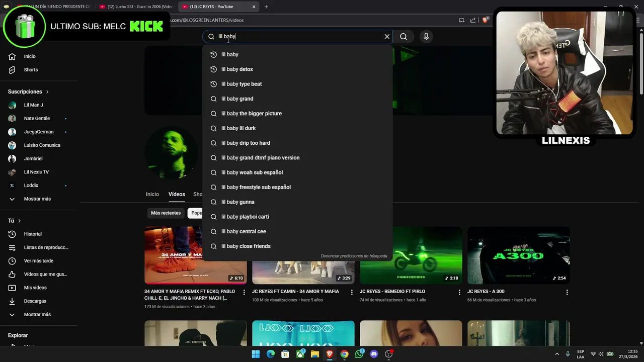Click the share icon in address bar
The width and height of the screenshot is (644, 362).
pos(473,20)
